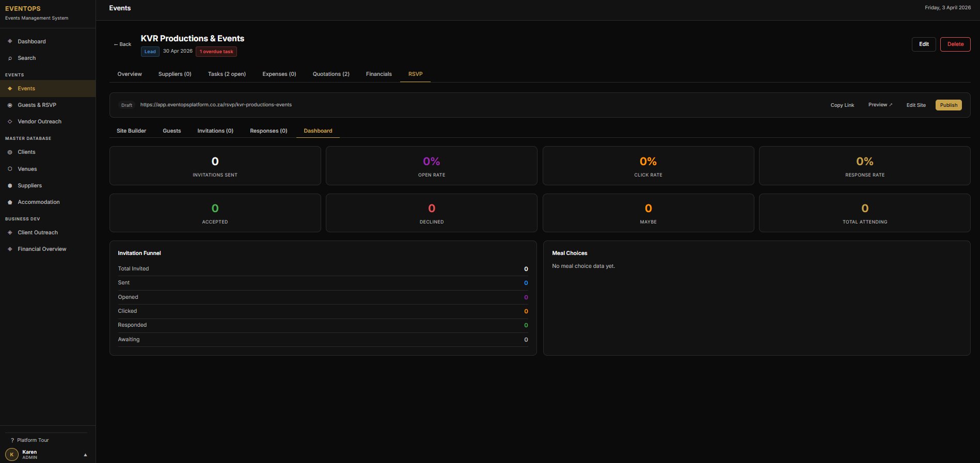Screen dimensions: 980x463
Task: Open Dashboard in the sidebar
Action: click(x=48, y=41)
